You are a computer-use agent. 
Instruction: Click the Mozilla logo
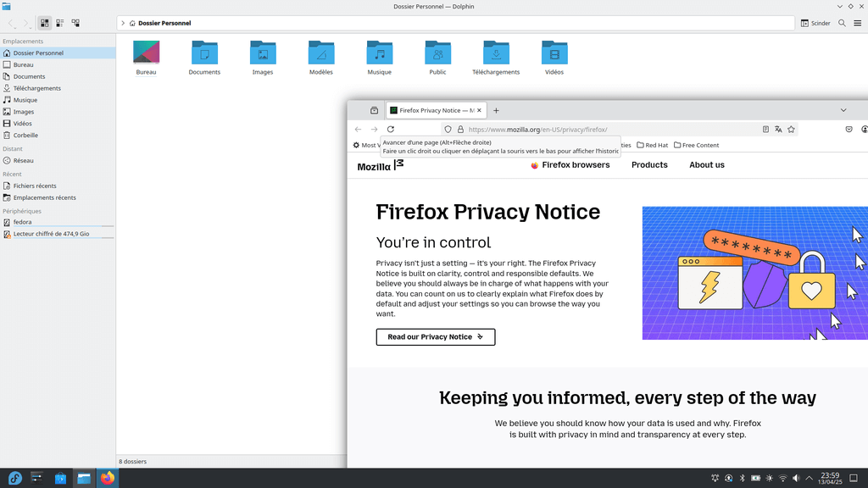[x=381, y=165]
